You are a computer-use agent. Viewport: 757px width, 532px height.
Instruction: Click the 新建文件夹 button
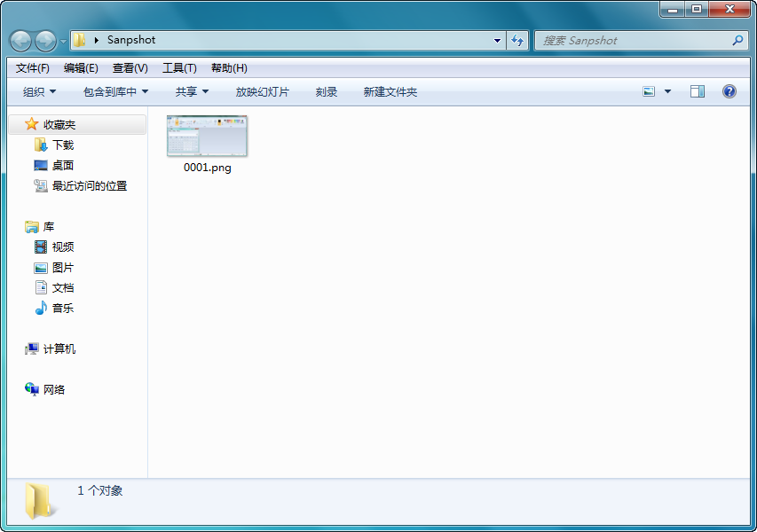(x=390, y=91)
